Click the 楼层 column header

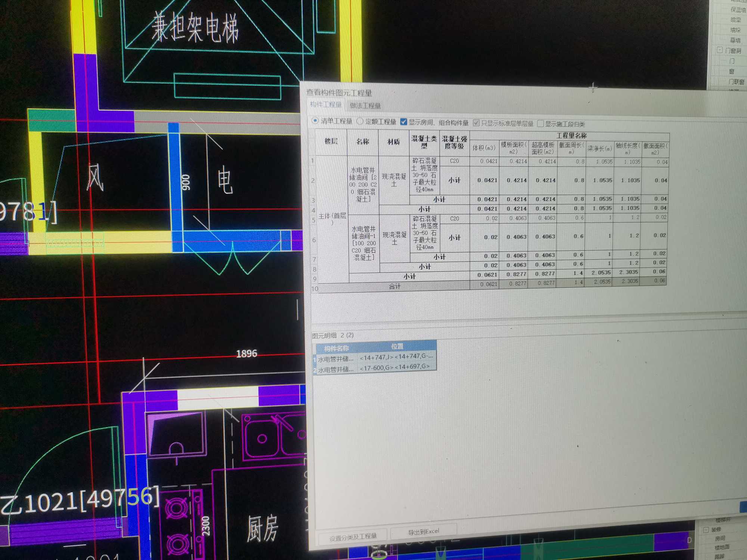pos(331,142)
